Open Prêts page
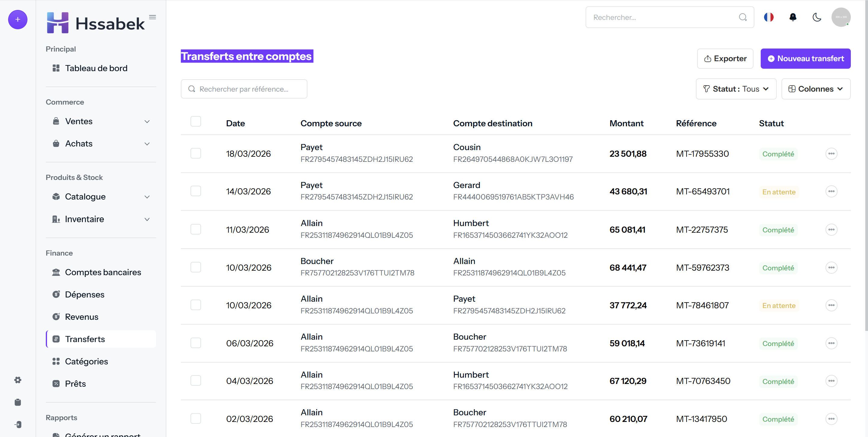The width and height of the screenshot is (868, 437). click(101, 384)
